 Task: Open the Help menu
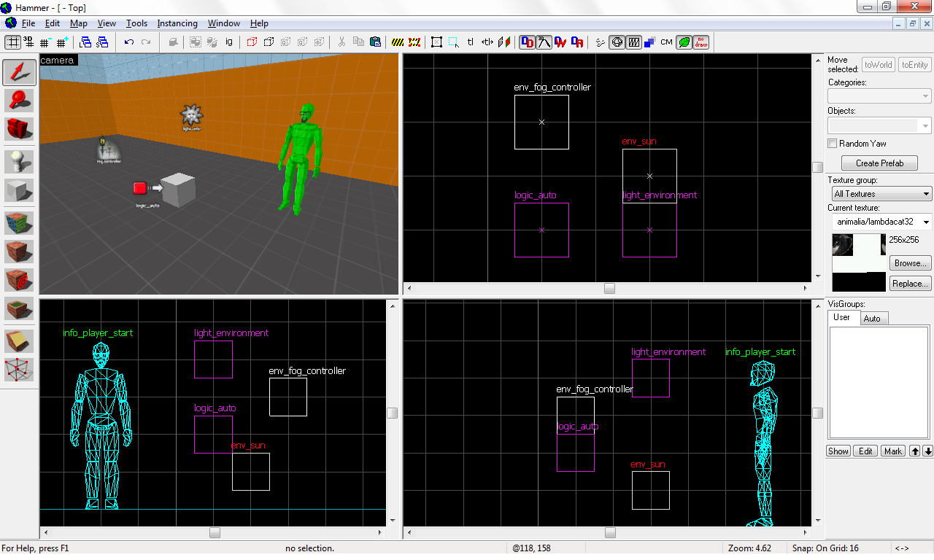point(259,23)
